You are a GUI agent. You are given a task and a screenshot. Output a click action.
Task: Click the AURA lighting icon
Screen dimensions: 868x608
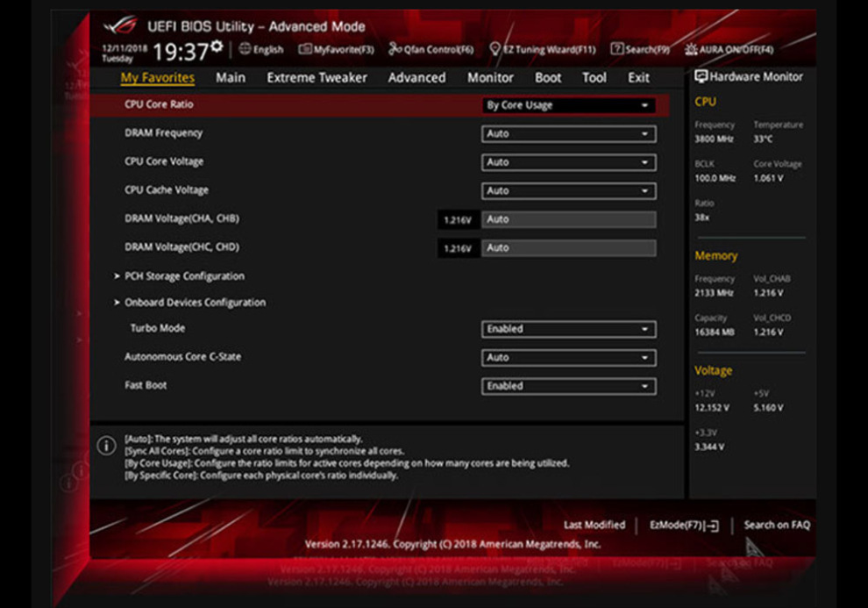point(691,49)
